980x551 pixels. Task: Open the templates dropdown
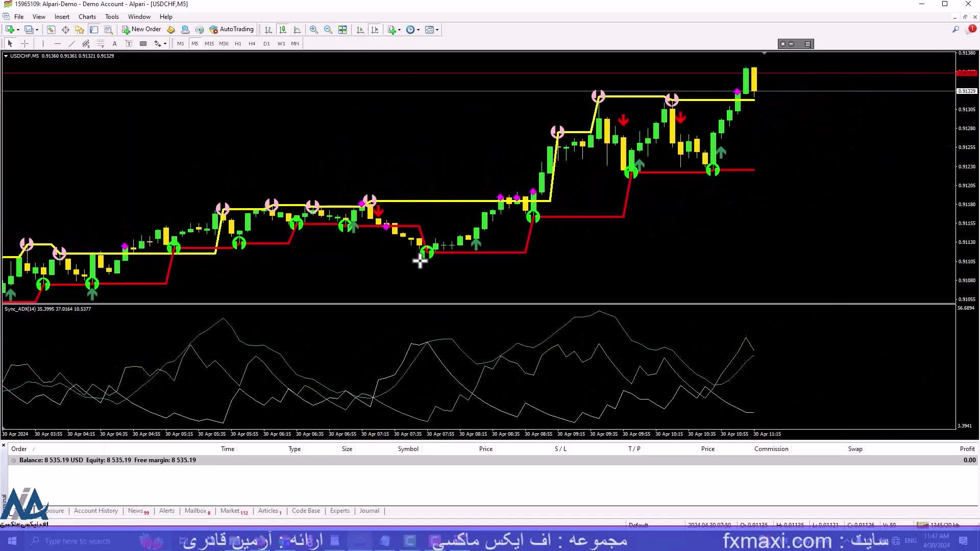[432, 30]
